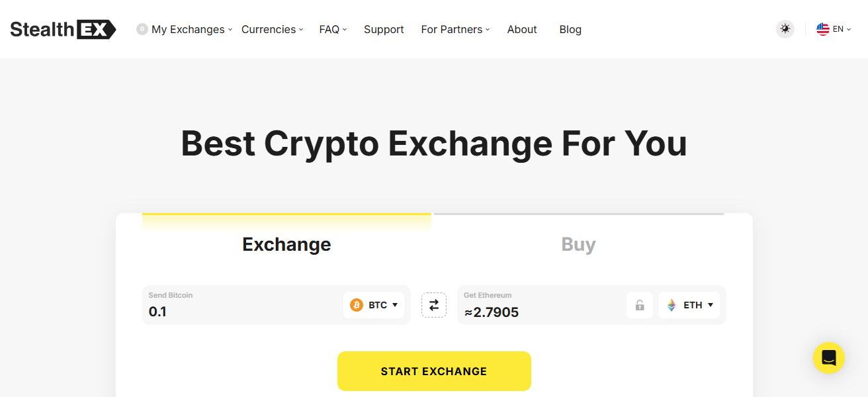Click the US flag language icon
This screenshot has height=397, width=868.
tap(823, 29)
